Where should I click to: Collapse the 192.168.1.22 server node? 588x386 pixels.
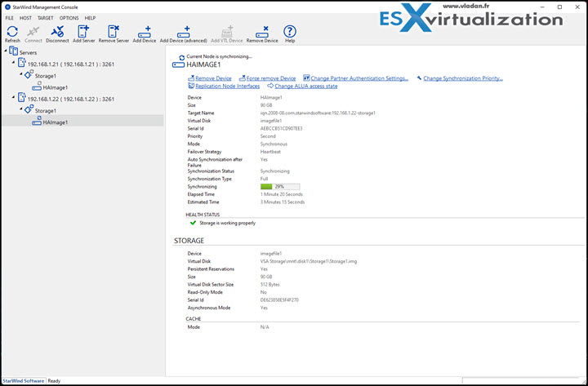(x=14, y=97)
